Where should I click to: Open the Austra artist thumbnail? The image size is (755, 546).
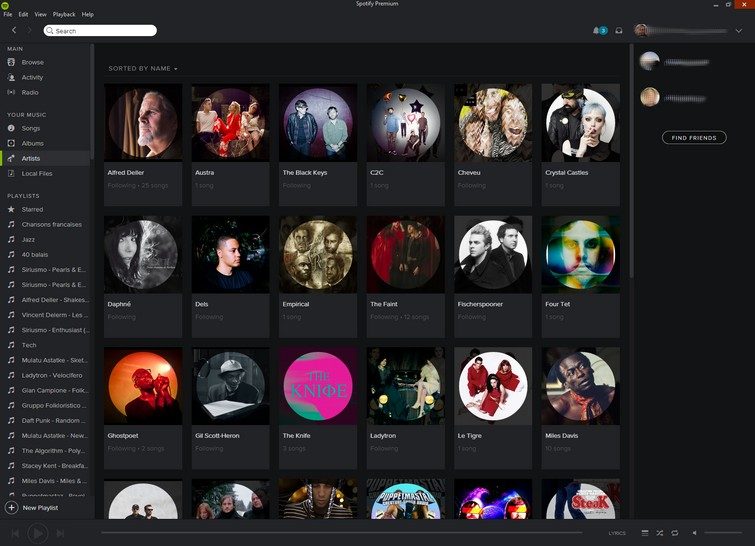[x=231, y=123]
